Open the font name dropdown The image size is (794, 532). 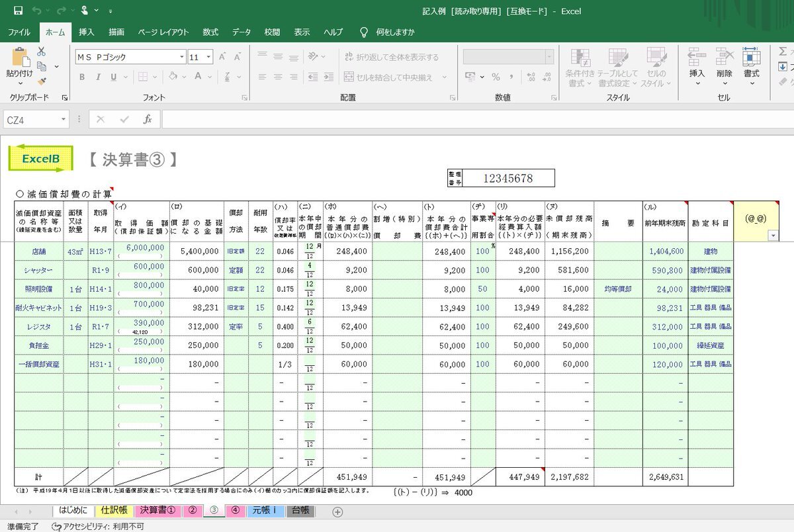[181, 58]
